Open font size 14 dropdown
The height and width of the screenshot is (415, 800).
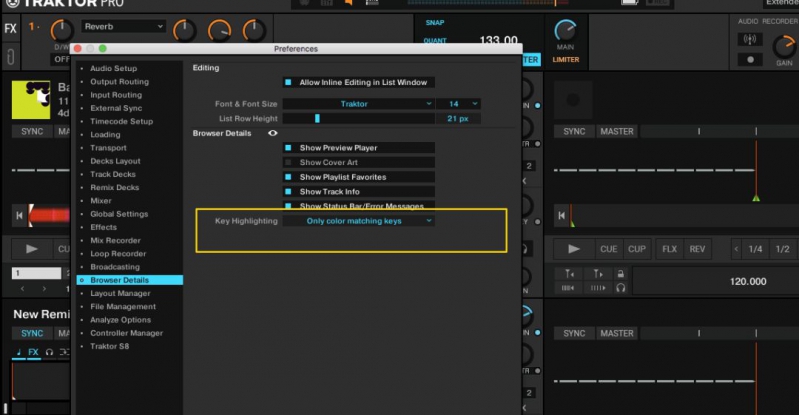(458, 104)
